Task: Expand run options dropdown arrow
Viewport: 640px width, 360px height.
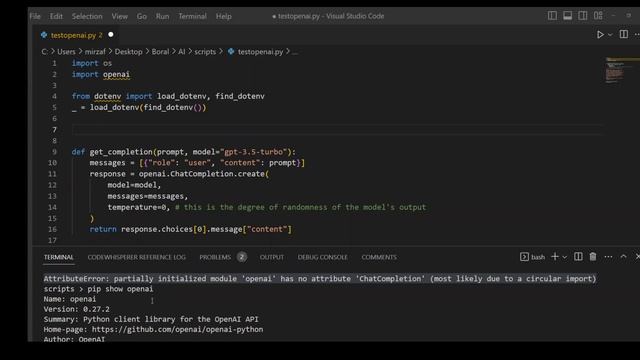Action: tap(610, 35)
